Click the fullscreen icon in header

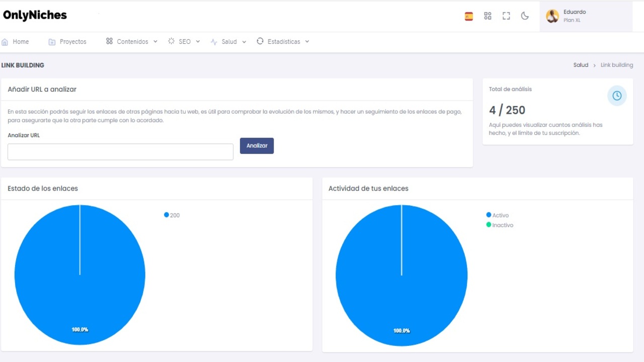click(506, 16)
